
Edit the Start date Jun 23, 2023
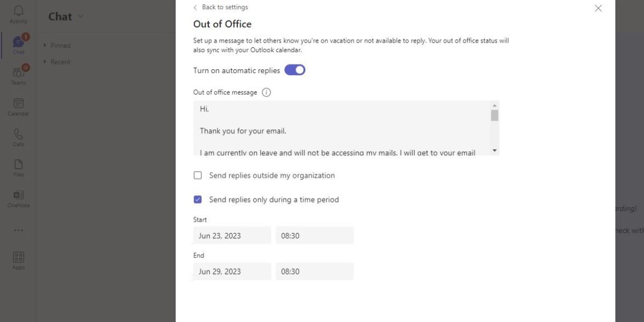click(232, 235)
